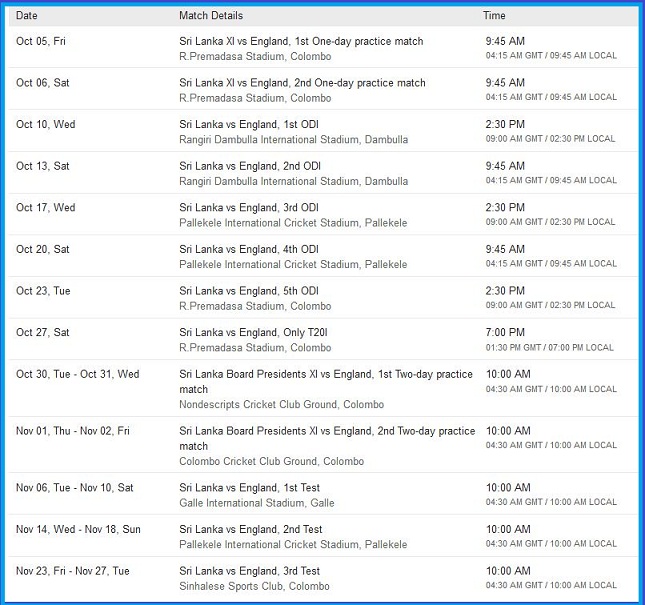Select the Oct 23, Tue date cell

click(x=43, y=291)
